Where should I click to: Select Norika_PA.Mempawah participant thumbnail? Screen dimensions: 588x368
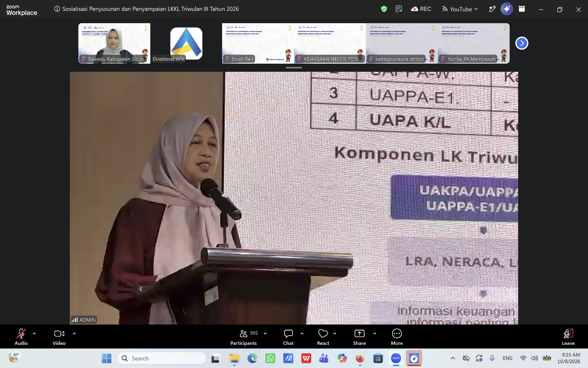(474, 43)
